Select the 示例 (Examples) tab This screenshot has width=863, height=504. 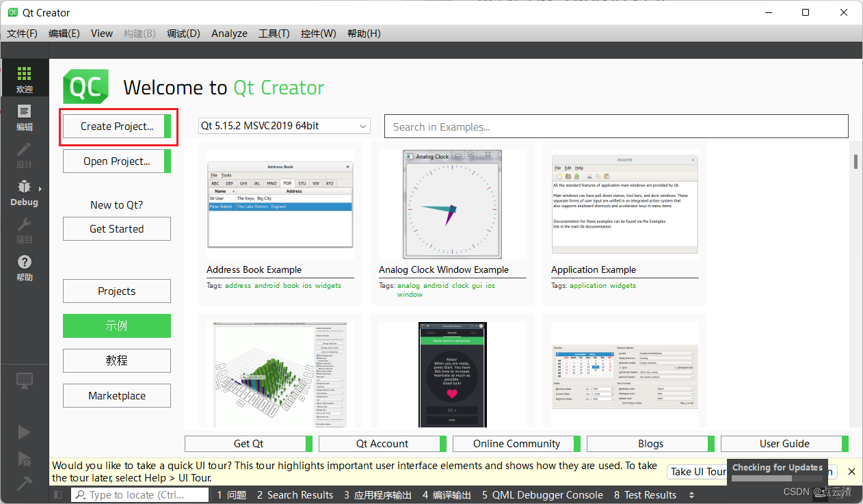[117, 326]
